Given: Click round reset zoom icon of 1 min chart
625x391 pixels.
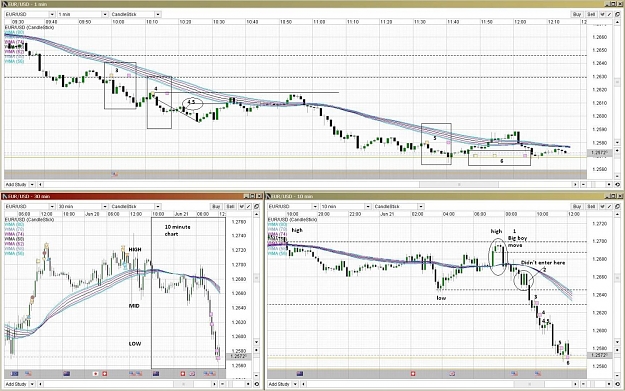Looking at the screenshot, I should [x=617, y=185].
